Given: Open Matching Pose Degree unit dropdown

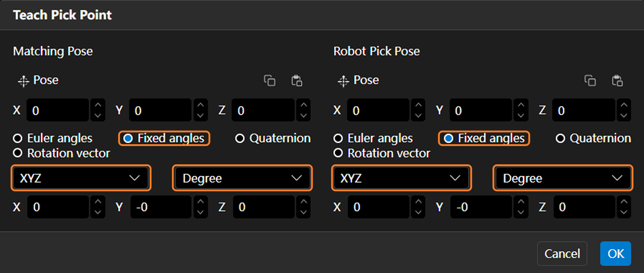Looking at the screenshot, I should (242, 178).
